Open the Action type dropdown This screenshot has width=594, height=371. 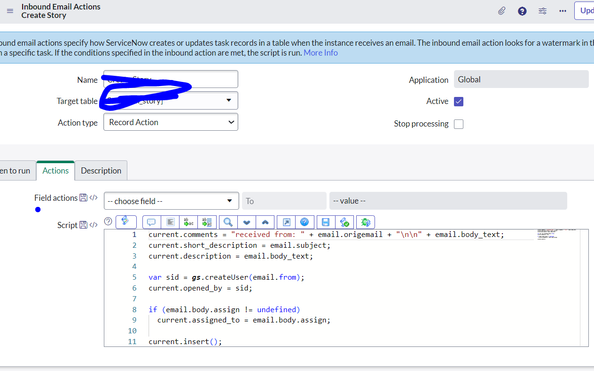pyautogui.click(x=171, y=122)
